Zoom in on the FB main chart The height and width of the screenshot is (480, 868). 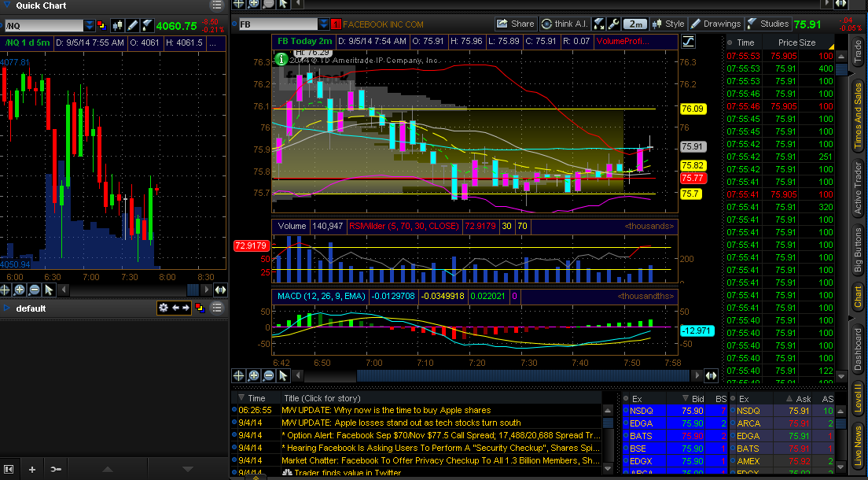[253, 375]
